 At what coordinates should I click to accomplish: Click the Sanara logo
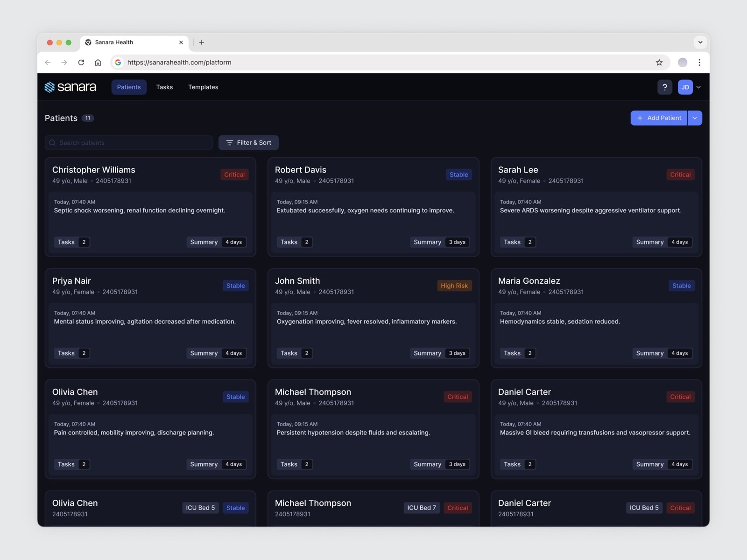point(70,87)
